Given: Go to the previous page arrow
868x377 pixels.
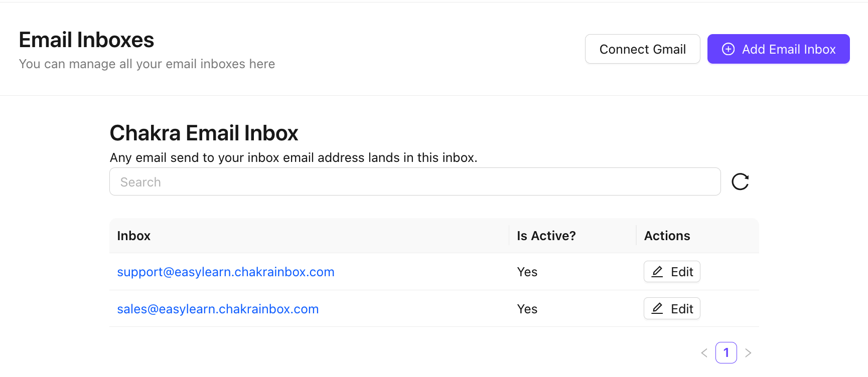Looking at the screenshot, I should pos(704,353).
